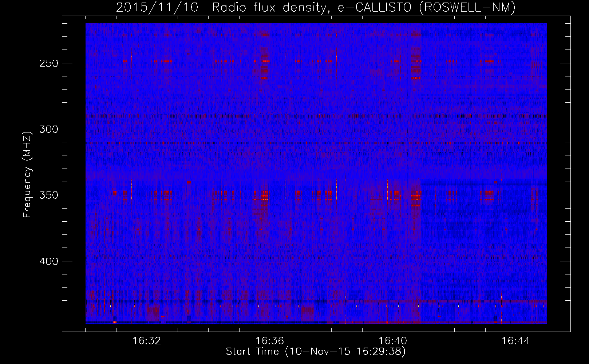Click the 16:36 time tick label
The width and height of the screenshot is (589, 364).
(270, 341)
